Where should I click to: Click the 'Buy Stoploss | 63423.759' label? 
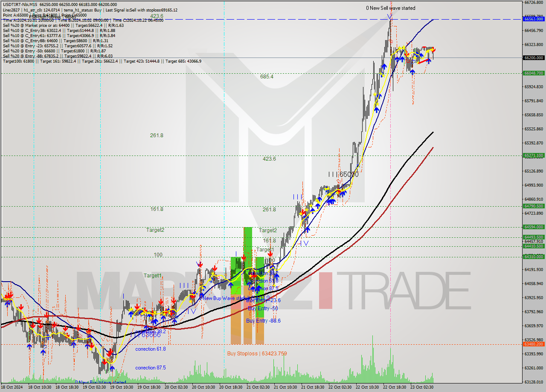tap(257, 353)
